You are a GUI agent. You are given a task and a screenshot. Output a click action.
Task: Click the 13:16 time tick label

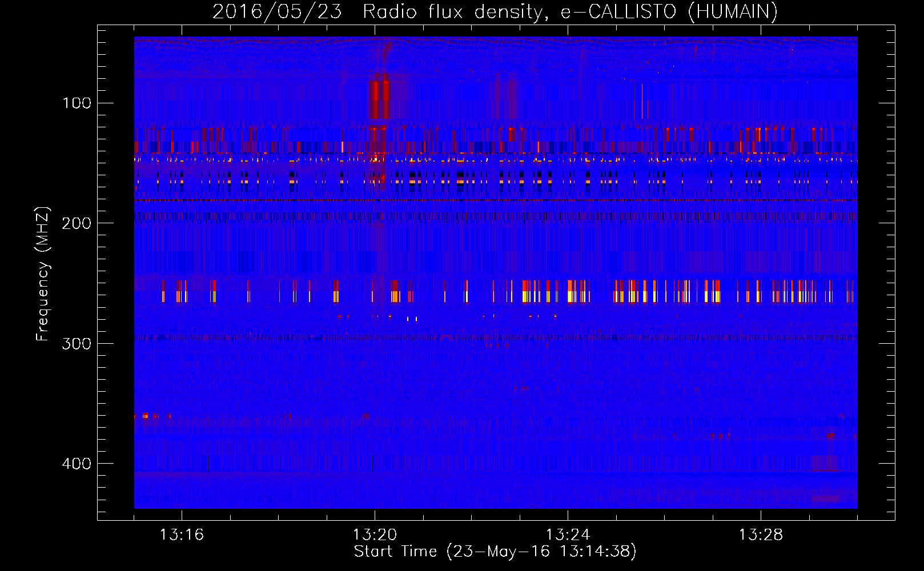tap(182, 535)
